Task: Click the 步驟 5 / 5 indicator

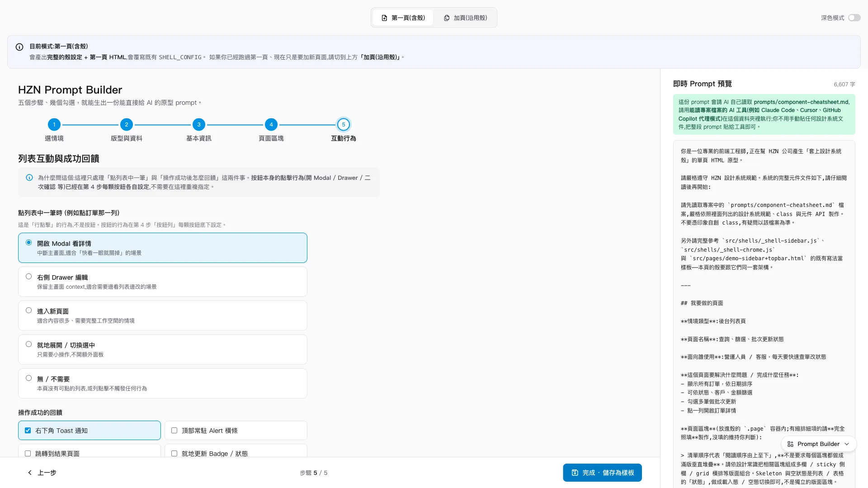Action: point(313,473)
